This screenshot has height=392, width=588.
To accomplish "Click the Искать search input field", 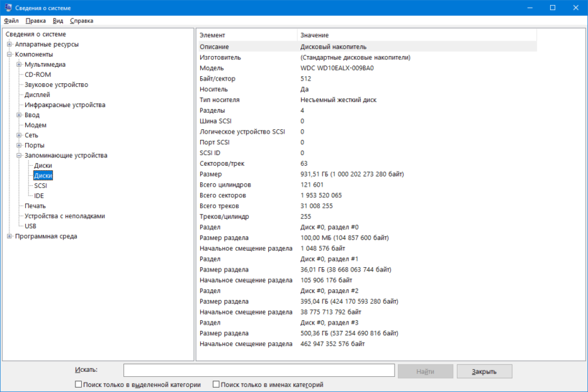I will tap(259, 370).
